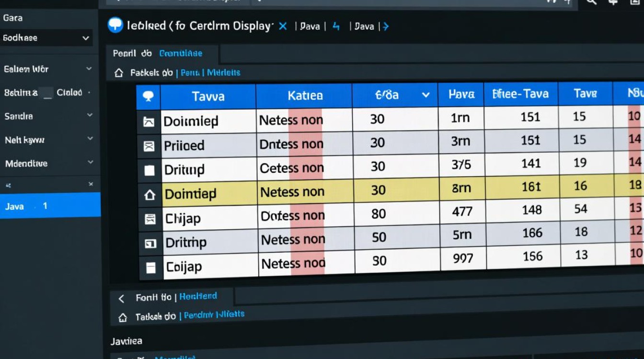Close the Cerclrm Oisplay tab
Viewport: 644px width, 359px height.
tap(283, 26)
